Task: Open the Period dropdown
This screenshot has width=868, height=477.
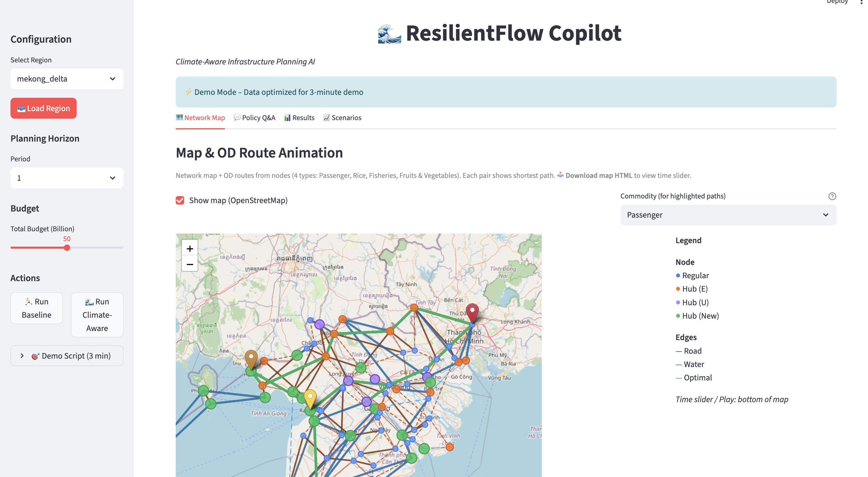Action: (x=67, y=178)
